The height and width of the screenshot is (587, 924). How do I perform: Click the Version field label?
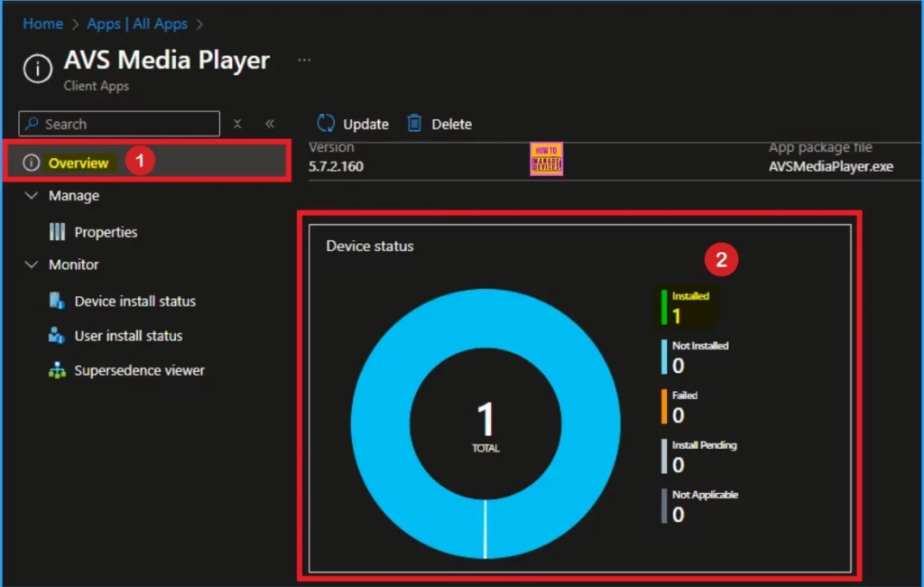click(x=331, y=147)
